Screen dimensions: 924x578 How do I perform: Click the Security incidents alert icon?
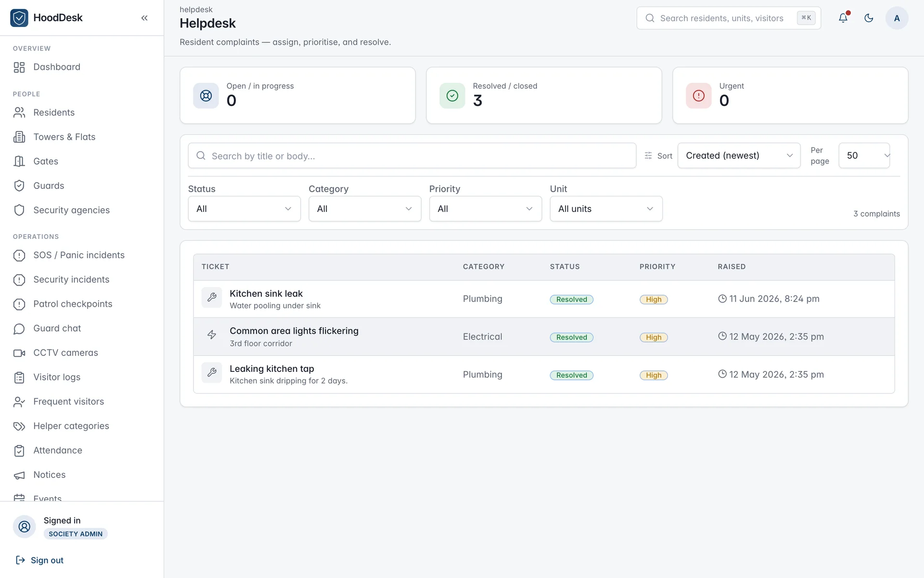point(19,280)
